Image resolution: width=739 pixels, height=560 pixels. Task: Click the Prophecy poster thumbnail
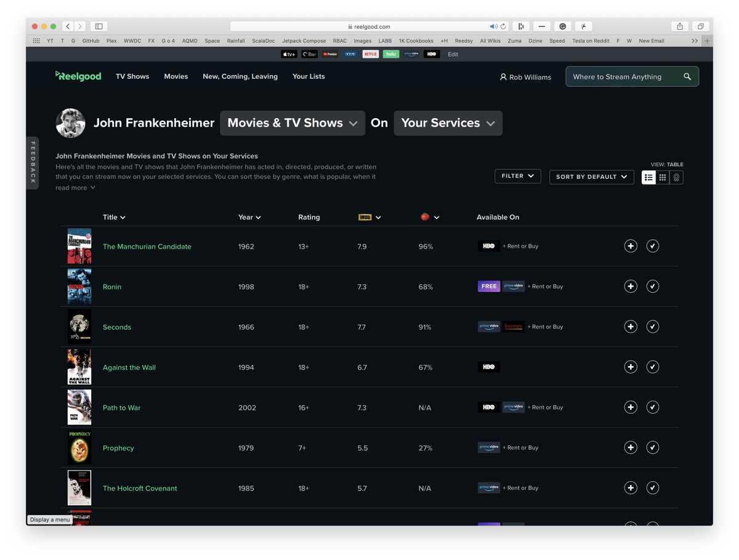(x=79, y=447)
